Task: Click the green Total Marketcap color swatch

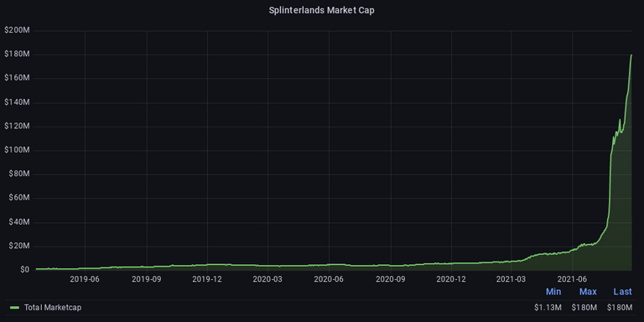Action: [15, 307]
